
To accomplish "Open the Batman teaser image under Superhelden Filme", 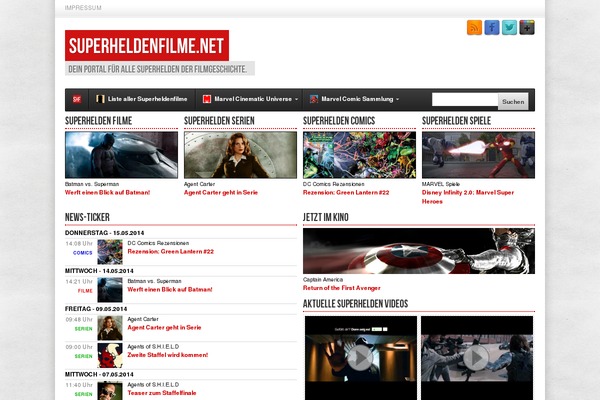I will pyautogui.click(x=121, y=155).
